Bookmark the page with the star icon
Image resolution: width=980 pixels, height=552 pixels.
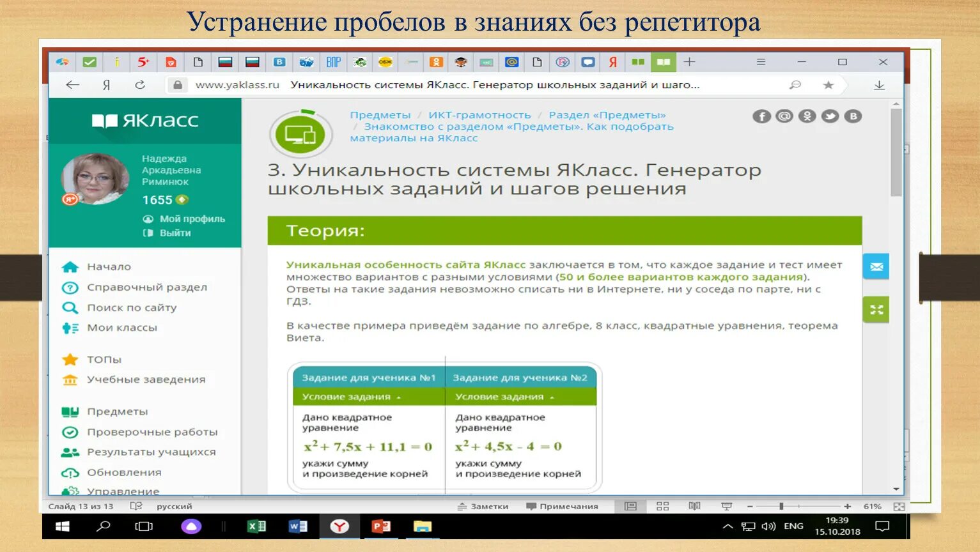tap(828, 85)
